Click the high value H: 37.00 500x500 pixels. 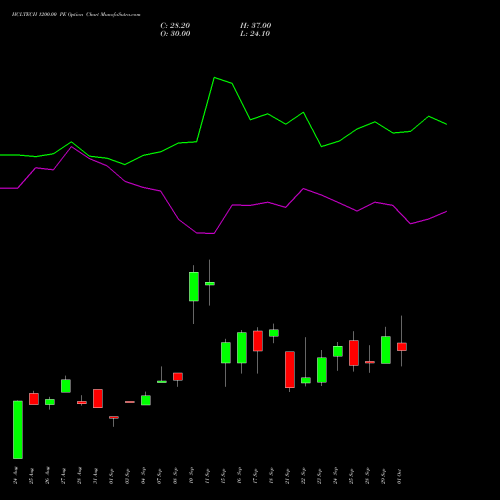pyautogui.click(x=255, y=26)
